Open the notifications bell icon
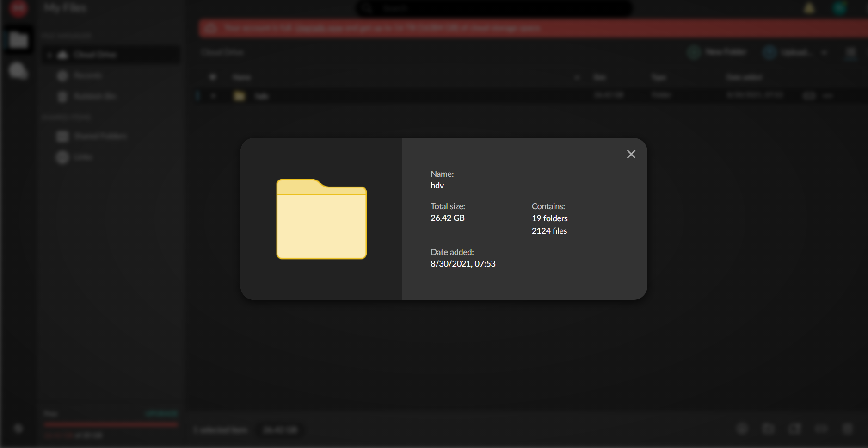 pyautogui.click(x=809, y=8)
